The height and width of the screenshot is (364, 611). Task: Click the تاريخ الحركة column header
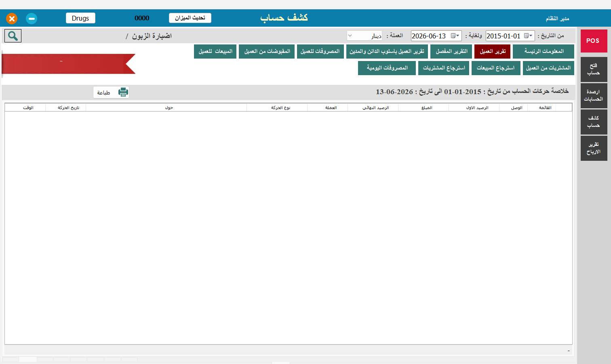(66, 107)
